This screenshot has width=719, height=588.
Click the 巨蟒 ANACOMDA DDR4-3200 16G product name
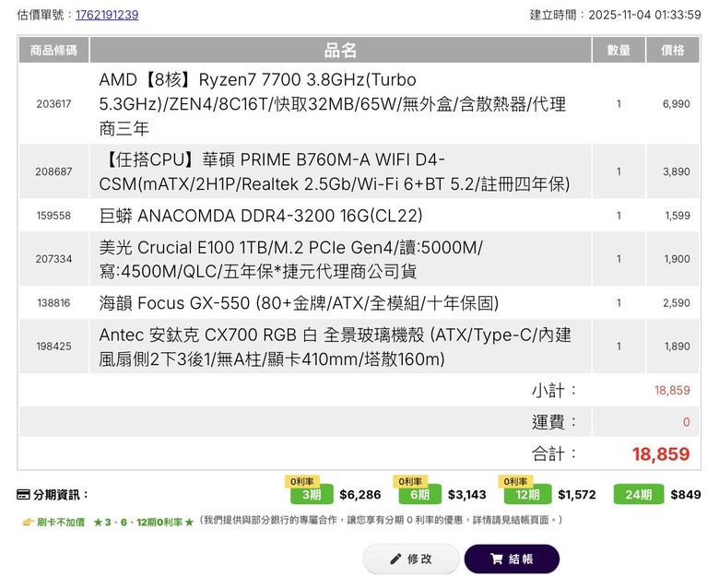[x=261, y=216]
